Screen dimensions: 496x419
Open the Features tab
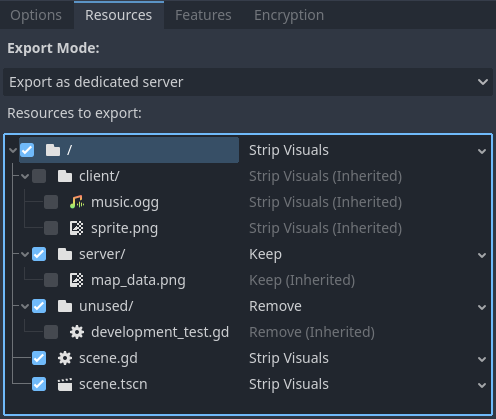point(203,15)
